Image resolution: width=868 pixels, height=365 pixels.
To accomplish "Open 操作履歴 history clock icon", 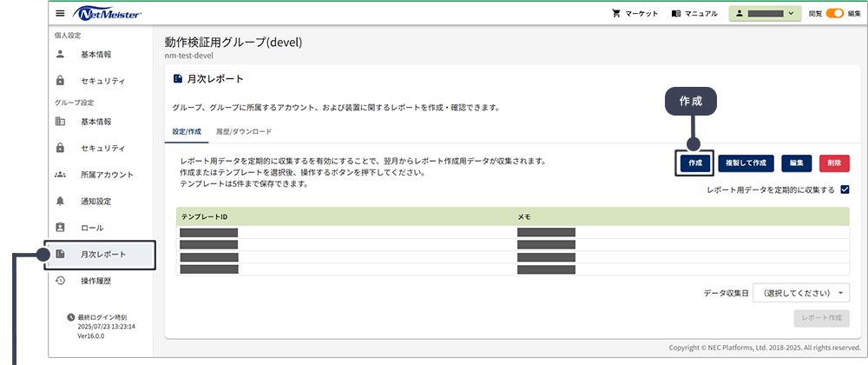I will click(60, 281).
